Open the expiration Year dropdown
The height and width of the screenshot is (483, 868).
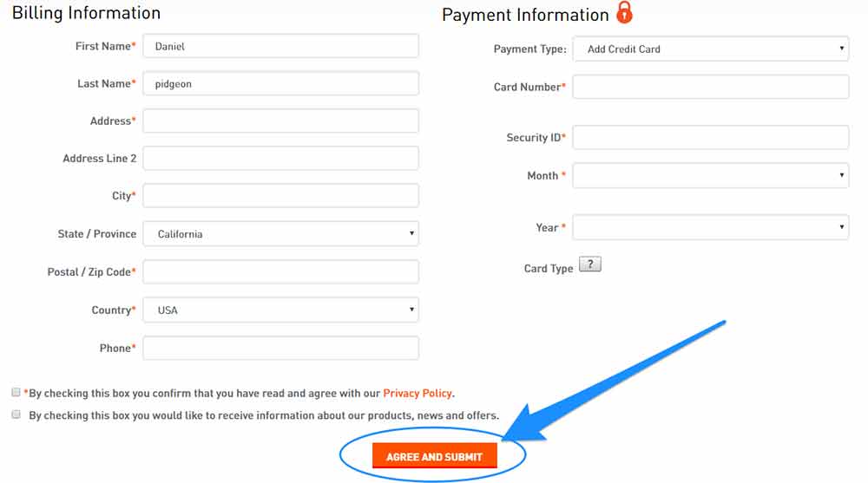click(x=711, y=227)
